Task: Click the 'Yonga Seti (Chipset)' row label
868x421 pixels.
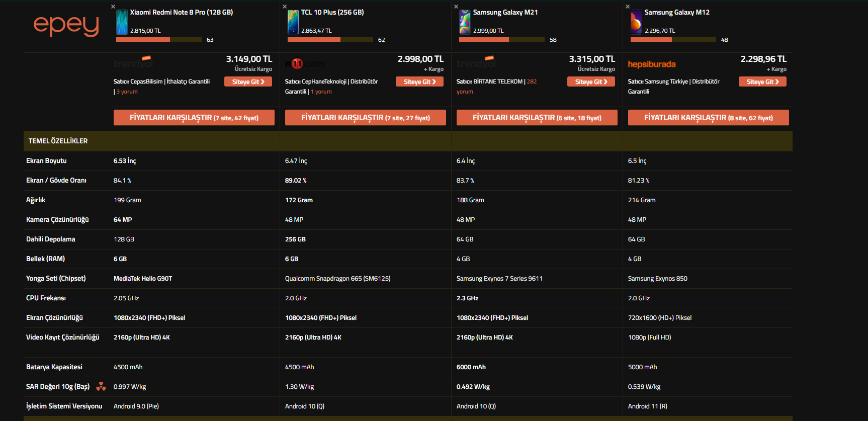Action: tap(56, 278)
